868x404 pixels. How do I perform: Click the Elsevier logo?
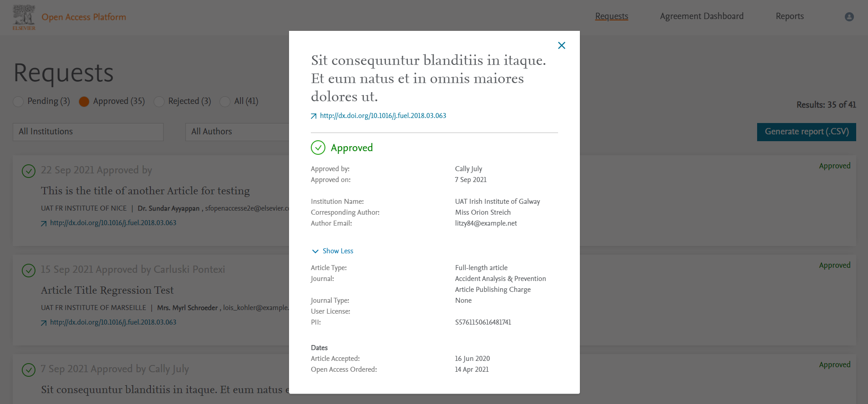click(24, 18)
